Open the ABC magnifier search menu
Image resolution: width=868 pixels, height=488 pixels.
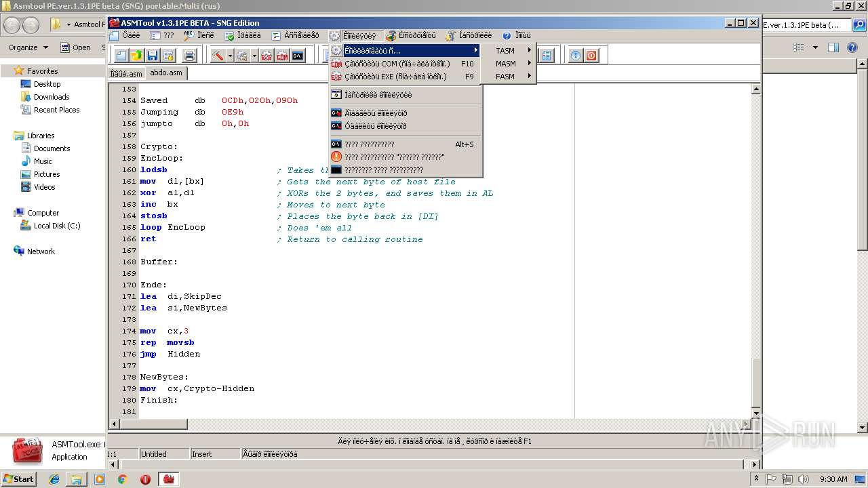pos(199,35)
